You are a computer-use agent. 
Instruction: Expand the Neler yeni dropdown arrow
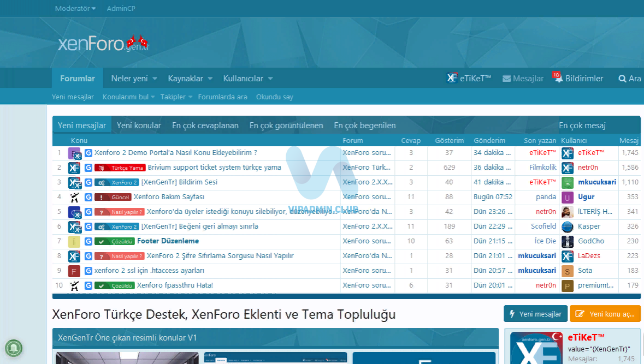pos(155,79)
